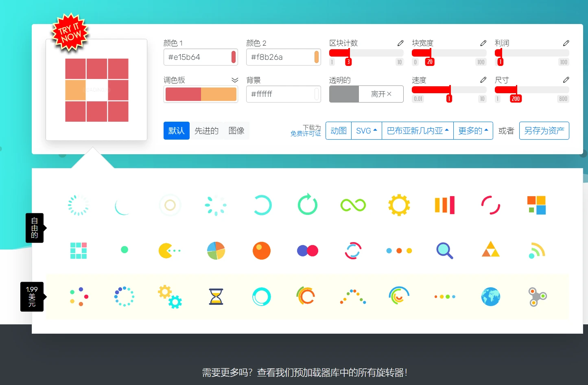Select the magnifying glass loader

[x=444, y=251]
